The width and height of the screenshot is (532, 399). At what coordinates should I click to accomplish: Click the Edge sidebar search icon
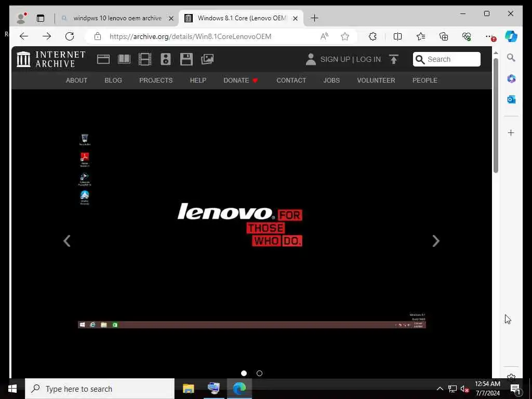point(511,58)
